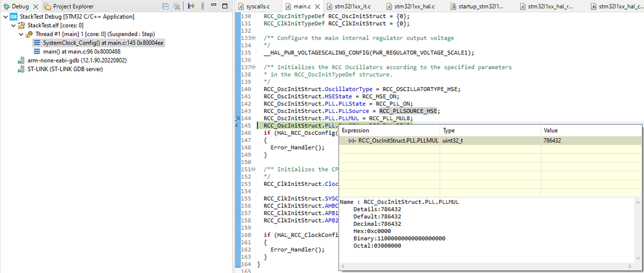This screenshot has height=273, width=644.
Task: Click stack frame icon beside SystemClock_Config()
Action: [x=37, y=43]
